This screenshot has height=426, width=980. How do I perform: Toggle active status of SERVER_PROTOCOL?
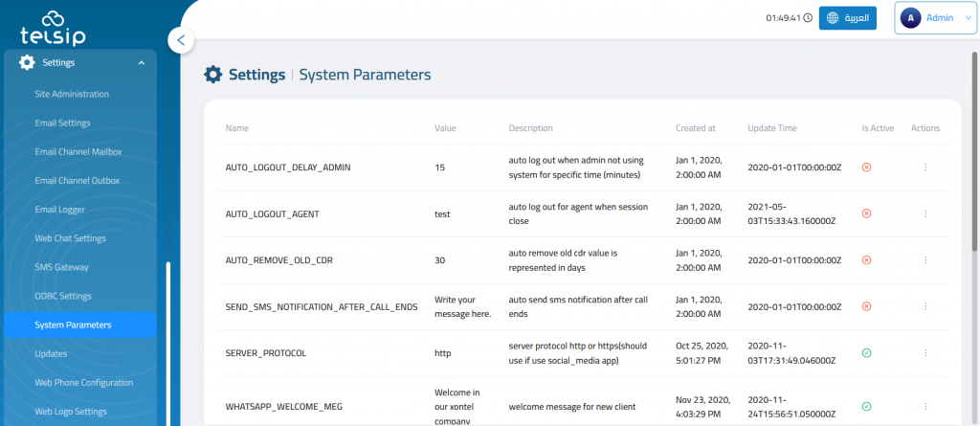866,353
